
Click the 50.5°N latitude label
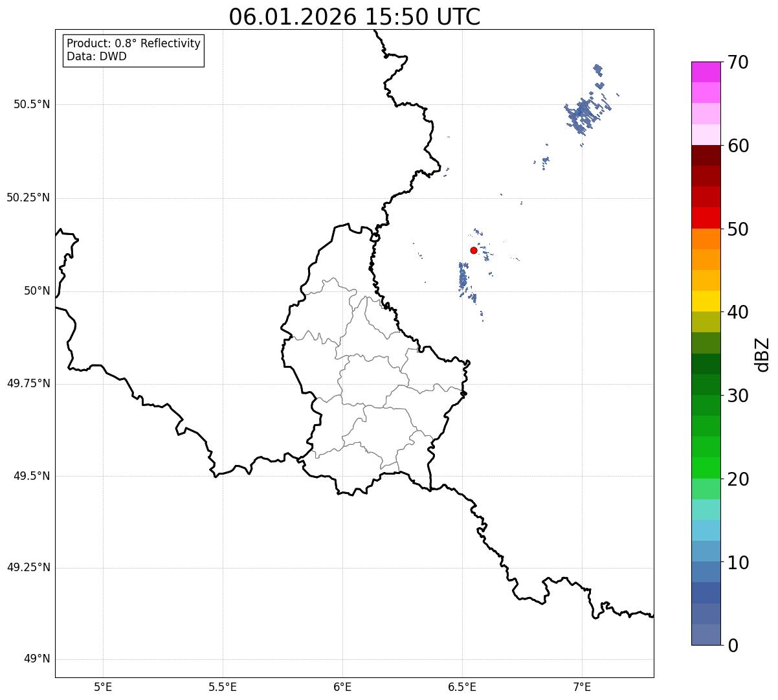[32, 104]
